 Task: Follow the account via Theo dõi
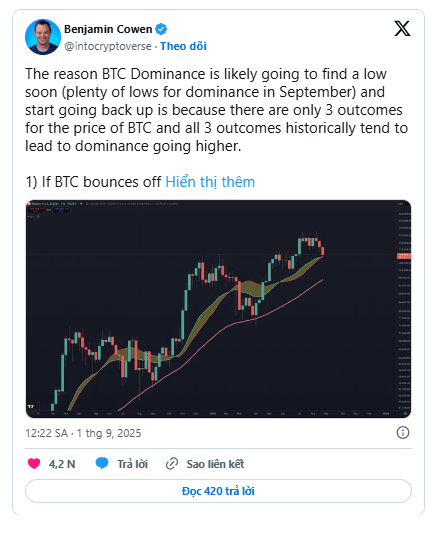coord(183,46)
